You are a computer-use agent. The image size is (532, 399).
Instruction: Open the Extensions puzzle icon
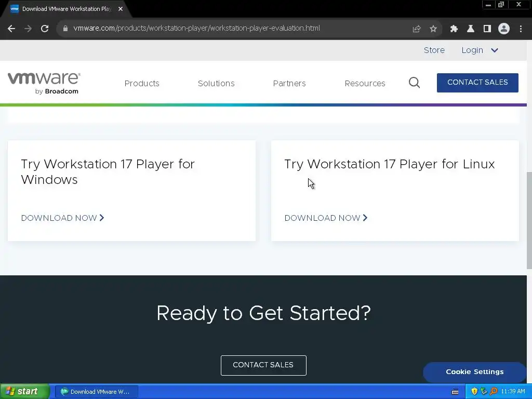coord(454,29)
